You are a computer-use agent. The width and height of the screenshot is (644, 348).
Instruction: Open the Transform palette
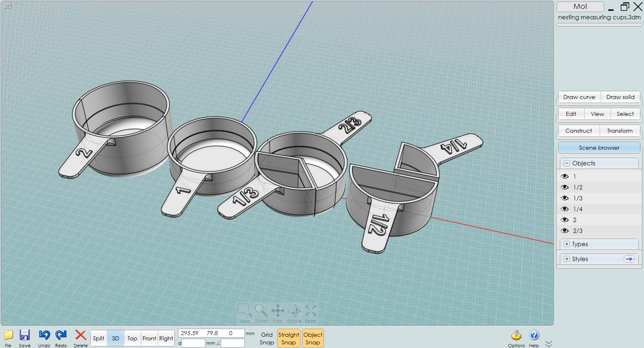[x=620, y=131]
